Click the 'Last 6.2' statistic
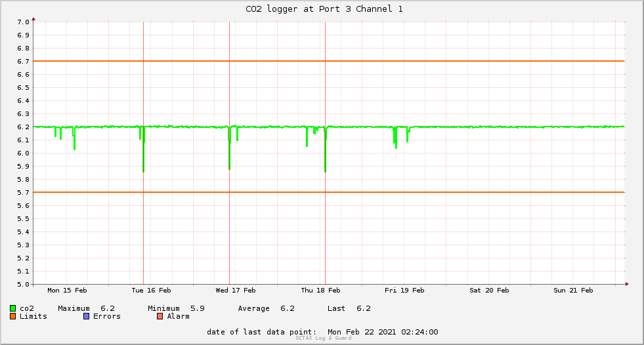 point(349,308)
